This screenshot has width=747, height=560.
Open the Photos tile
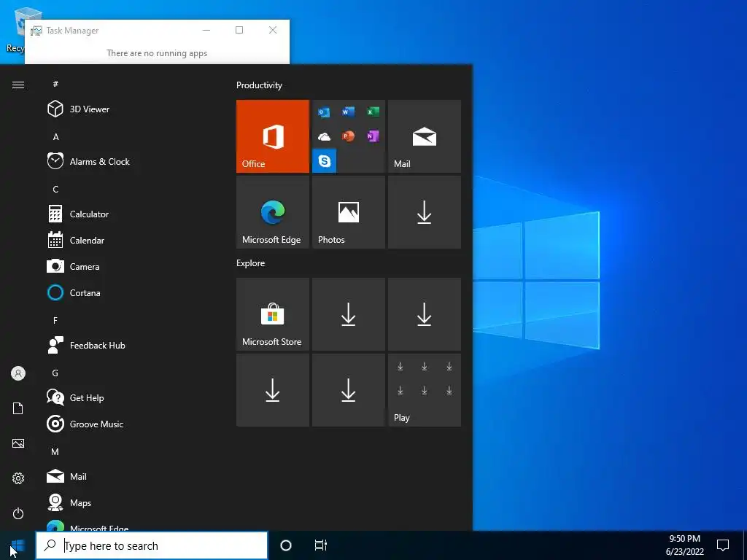pyautogui.click(x=348, y=212)
